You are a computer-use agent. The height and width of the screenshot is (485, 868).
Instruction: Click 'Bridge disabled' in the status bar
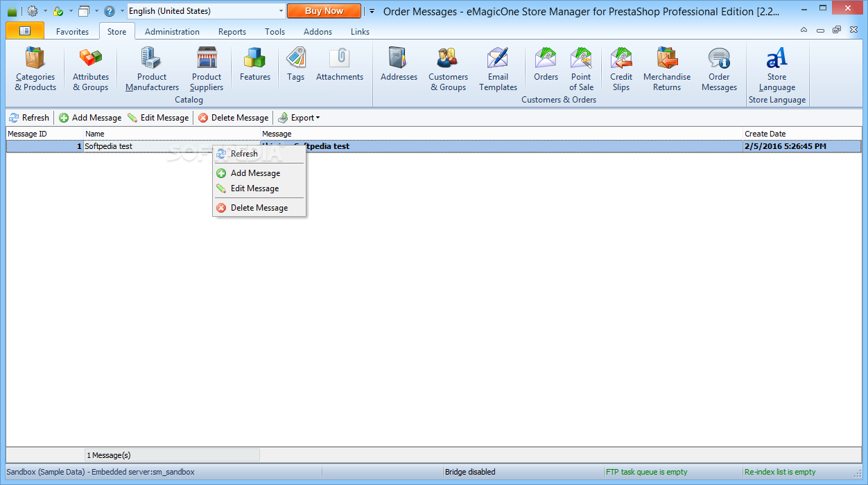point(470,472)
